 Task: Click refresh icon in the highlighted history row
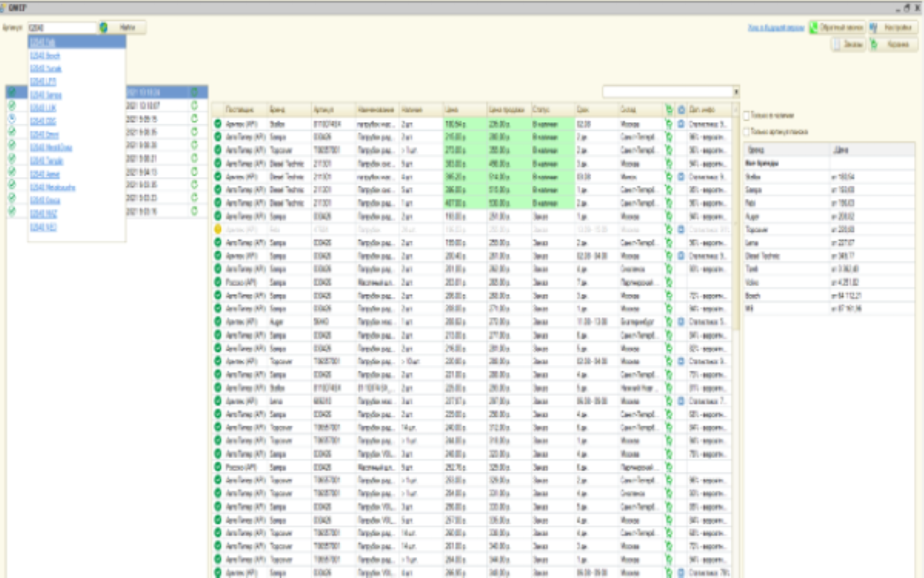[x=193, y=92]
